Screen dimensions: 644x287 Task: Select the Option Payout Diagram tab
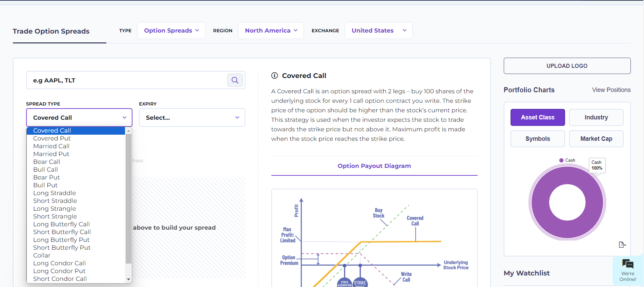tap(374, 166)
